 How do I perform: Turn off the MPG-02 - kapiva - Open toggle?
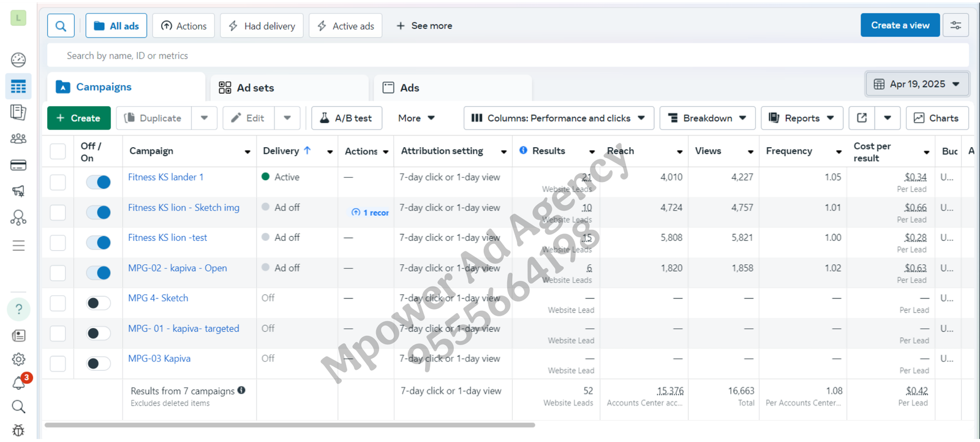98,273
